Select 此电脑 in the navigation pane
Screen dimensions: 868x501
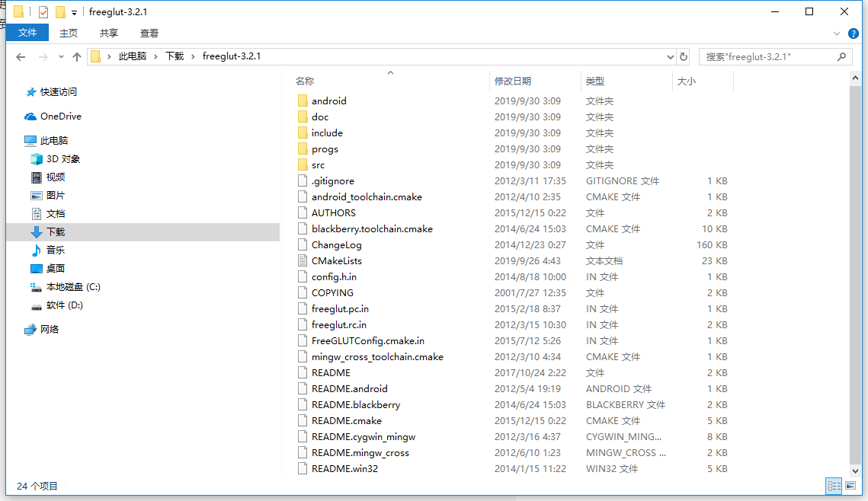53,140
